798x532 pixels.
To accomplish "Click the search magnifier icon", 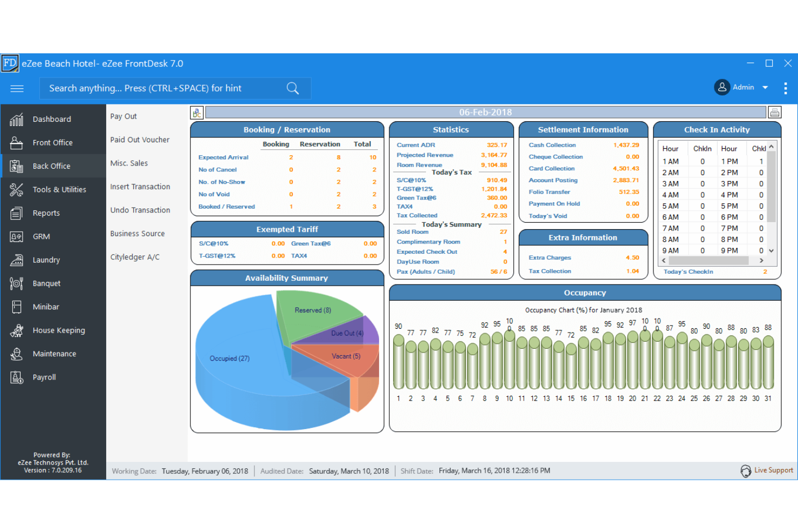I will (x=293, y=88).
